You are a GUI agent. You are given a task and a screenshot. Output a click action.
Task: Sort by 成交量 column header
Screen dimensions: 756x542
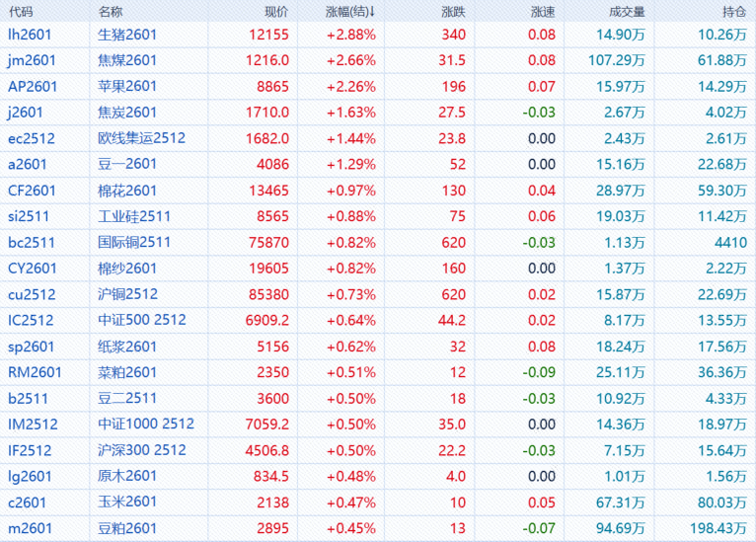(628, 11)
